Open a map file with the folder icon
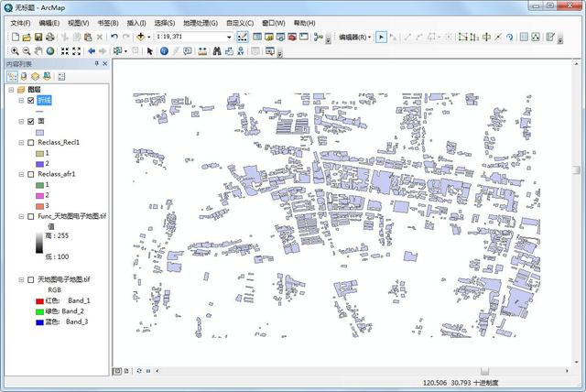Image resolution: width=586 pixels, height=392 pixels. (x=27, y=37)
